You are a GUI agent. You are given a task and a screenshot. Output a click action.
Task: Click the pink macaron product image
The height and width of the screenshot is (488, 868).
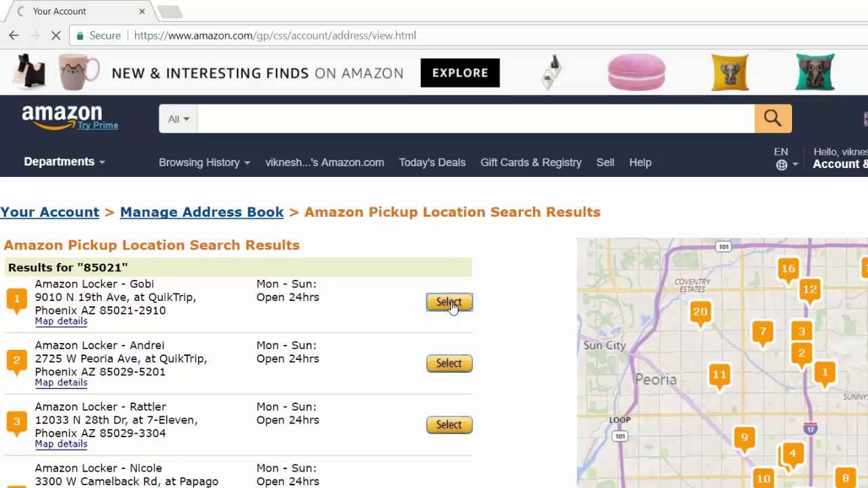click(636, 73)
